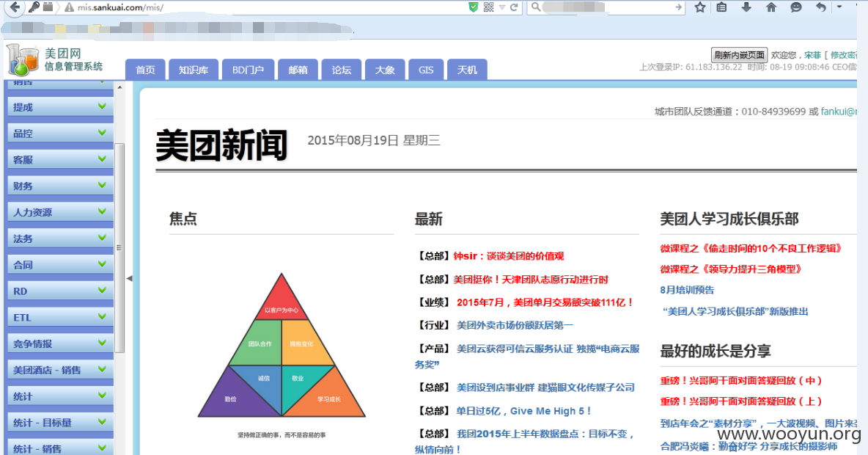The image size is (868, 455).
Task: Select the 竞争情报 sidebar menu label
Action: pyautogui.click(x=33, y=343)
